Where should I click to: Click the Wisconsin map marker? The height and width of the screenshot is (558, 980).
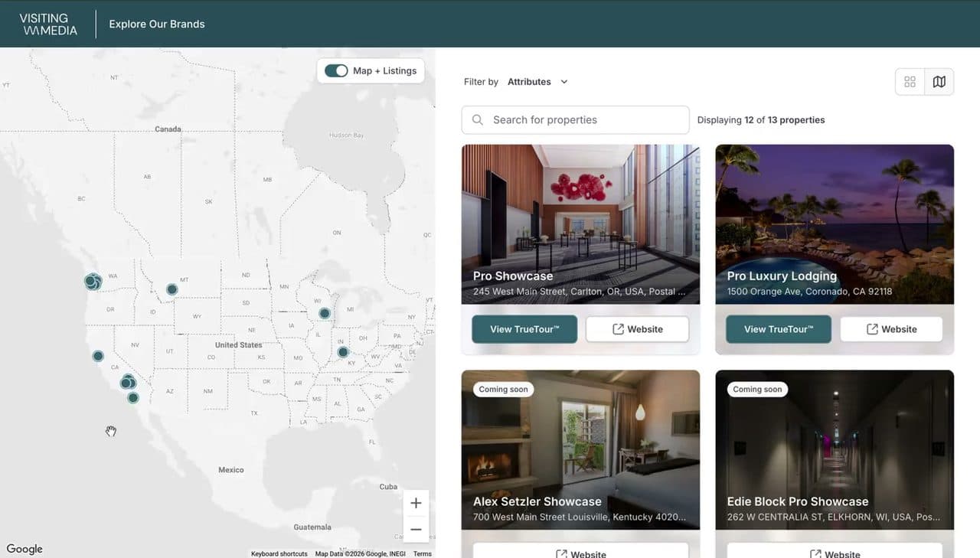[325, 313]
